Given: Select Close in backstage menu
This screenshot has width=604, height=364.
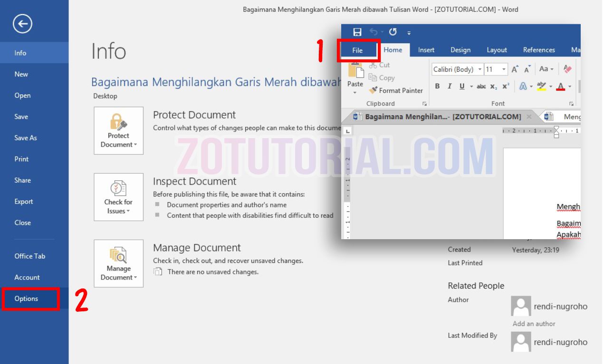Looking at the screenshot, I should (34, 223).
